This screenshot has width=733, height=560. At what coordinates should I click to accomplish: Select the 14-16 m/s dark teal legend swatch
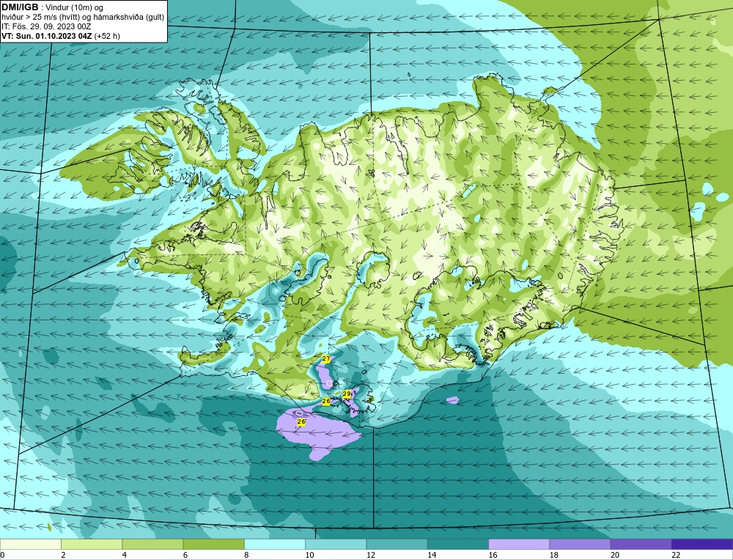[x=458, y=544]
